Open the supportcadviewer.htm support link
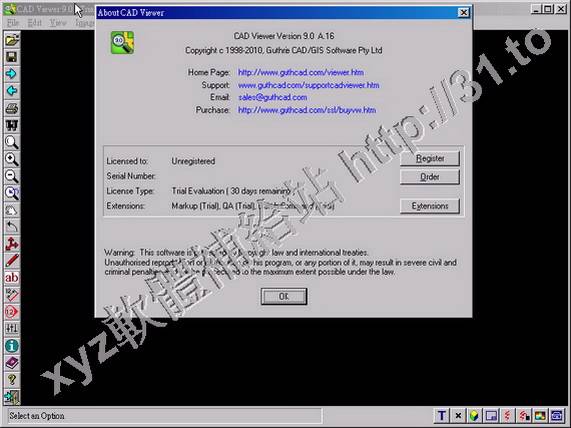 (308, 85)
